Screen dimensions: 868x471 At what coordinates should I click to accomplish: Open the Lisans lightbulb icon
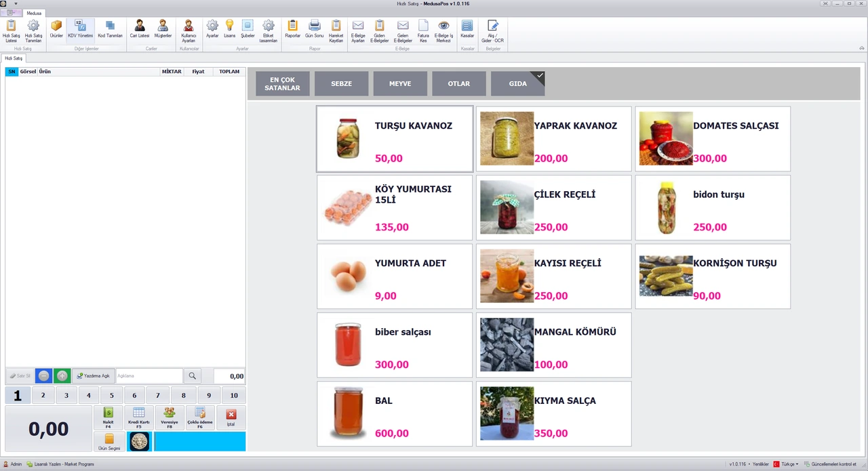pyautogui.click(x=229, y=31)
